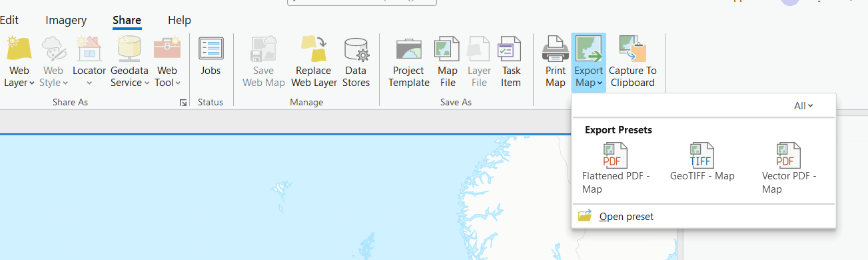868x260 pixels.
Task: Expand the Web Layer dropdown arrow
Action: click(32, 83)
